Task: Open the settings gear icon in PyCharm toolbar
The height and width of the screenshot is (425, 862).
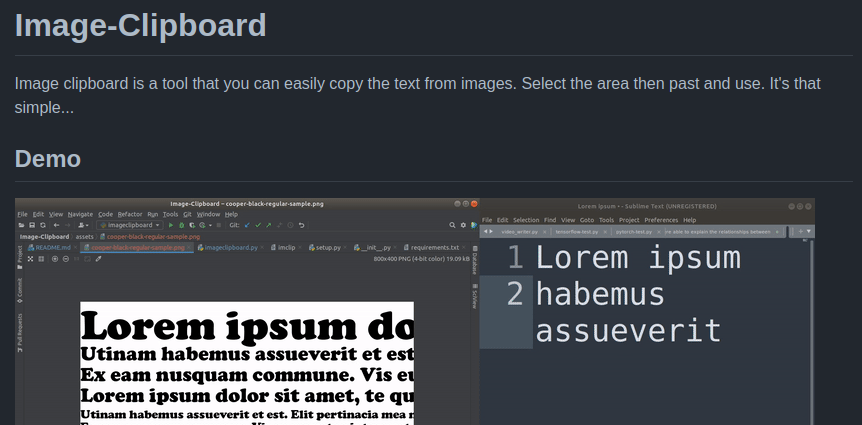Action: click(463, 226)
